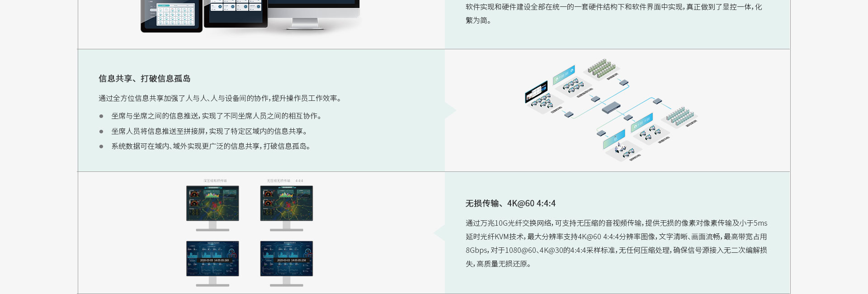Image resolution: width=868 pixels, height=294 pixels.
Task: Click the central switch in the network diagram
Action: 611,108
